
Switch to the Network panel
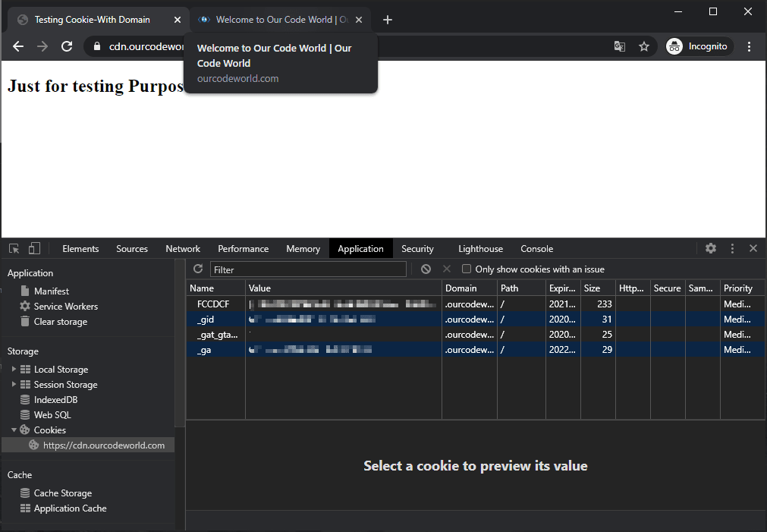[183, 248]
